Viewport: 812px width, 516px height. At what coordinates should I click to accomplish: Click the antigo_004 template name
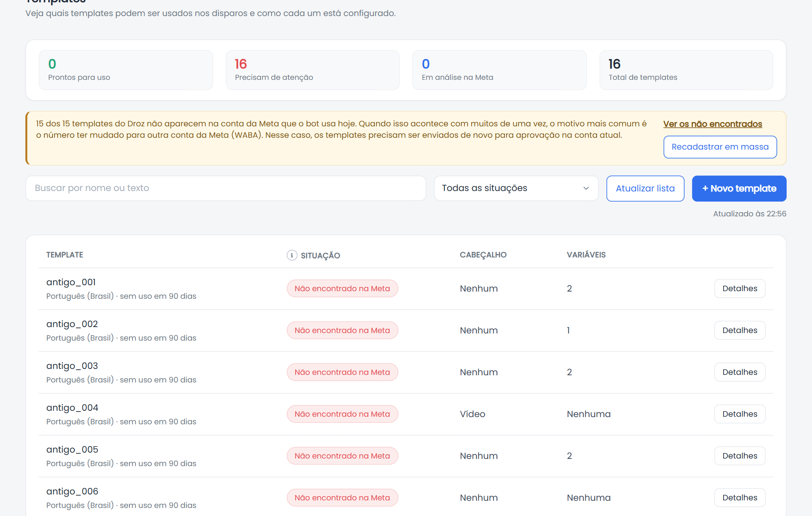[x=72, y=408]
